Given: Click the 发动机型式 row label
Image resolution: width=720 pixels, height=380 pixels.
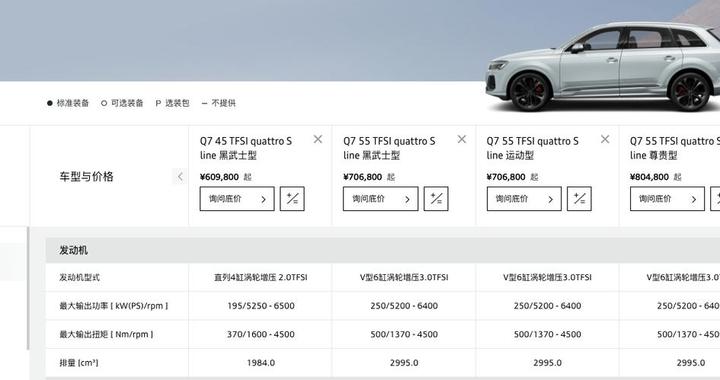Looking at the screenshot, I should tap(79, 277).
